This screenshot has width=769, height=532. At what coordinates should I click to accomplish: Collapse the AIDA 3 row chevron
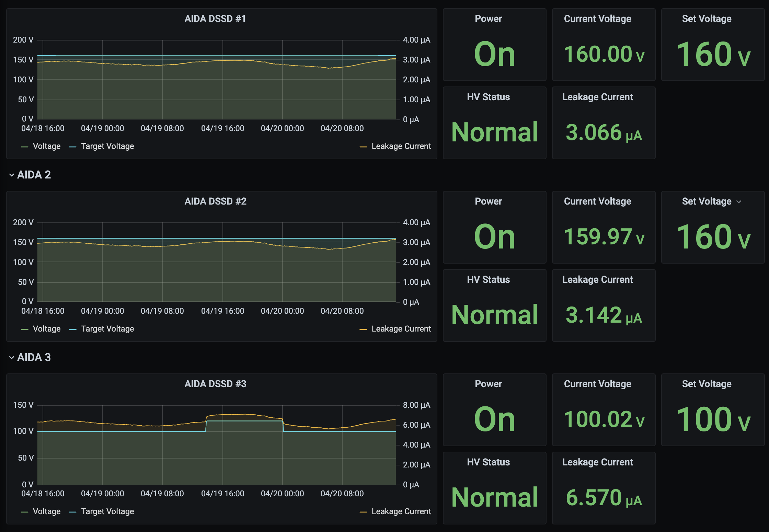coord(12,358)
